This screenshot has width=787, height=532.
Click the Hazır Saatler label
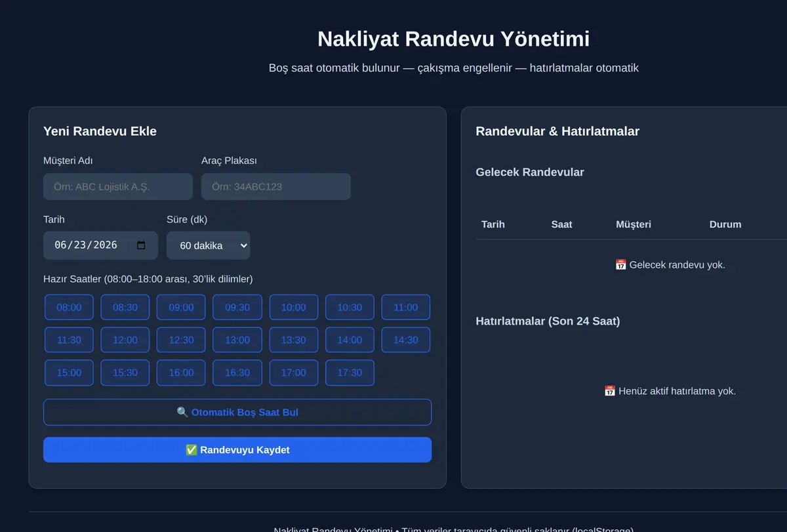coord(148,279)
